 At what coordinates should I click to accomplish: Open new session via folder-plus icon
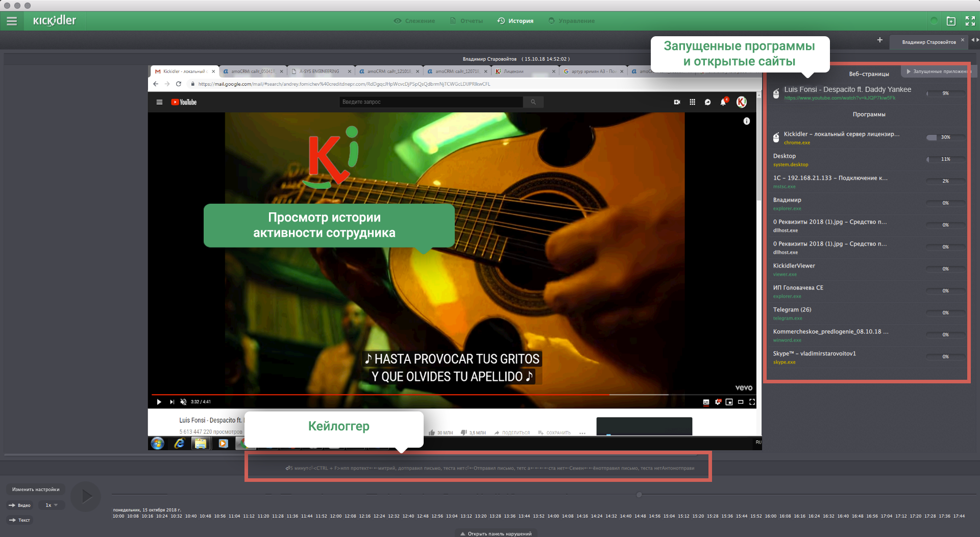[x=951, y=21]
